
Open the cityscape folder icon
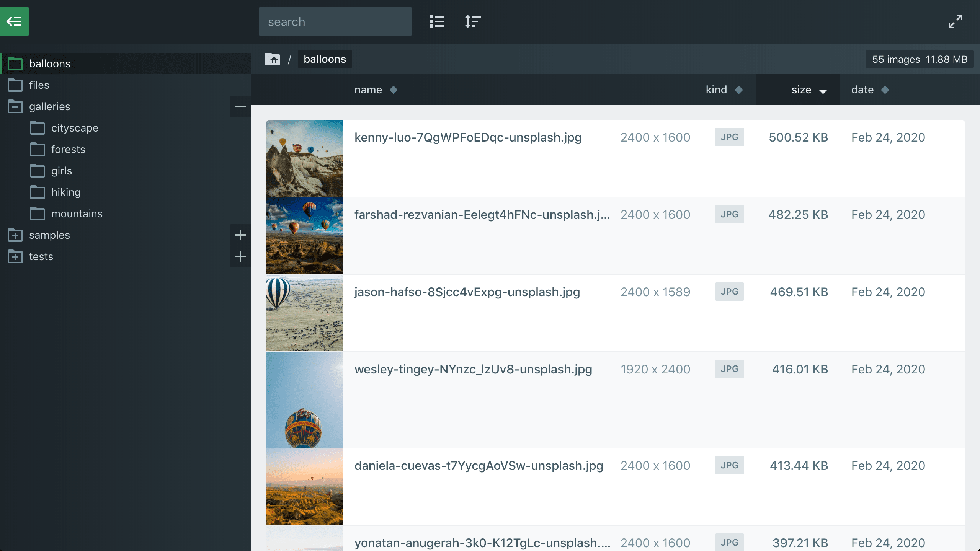[38, 128]
